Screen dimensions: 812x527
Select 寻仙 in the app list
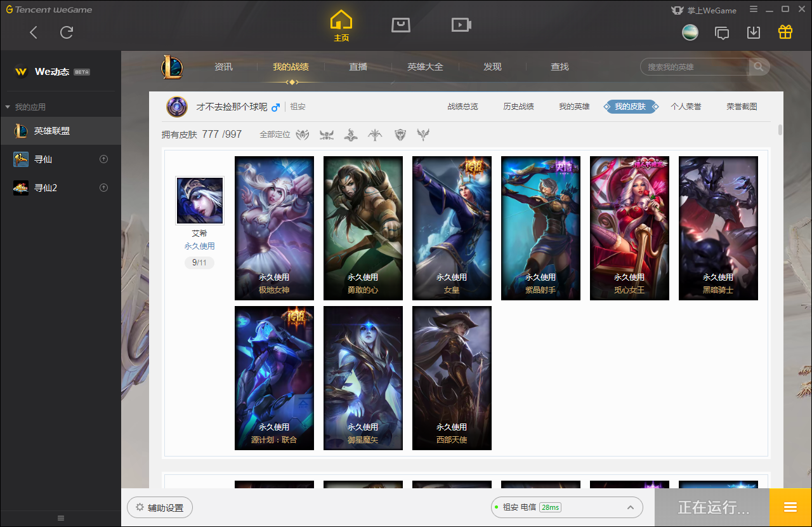coord(60,159)
